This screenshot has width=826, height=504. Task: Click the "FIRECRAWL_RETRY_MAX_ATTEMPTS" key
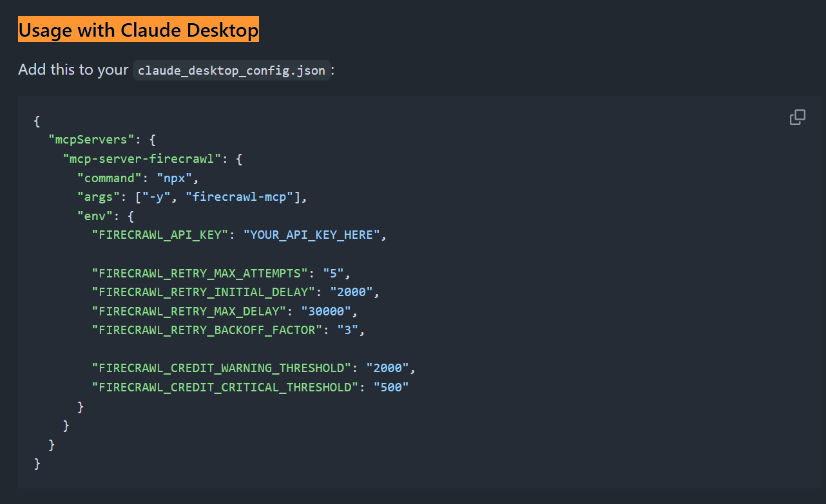(200, 274)
